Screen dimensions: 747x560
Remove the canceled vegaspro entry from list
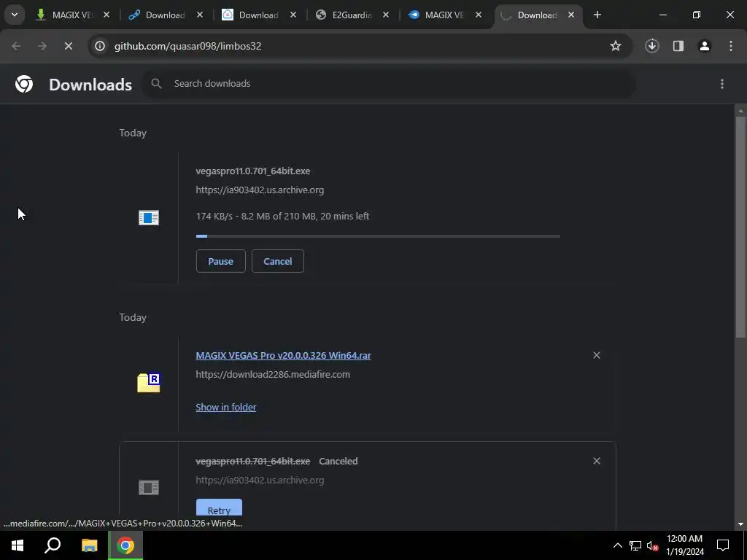pos(597,461)
